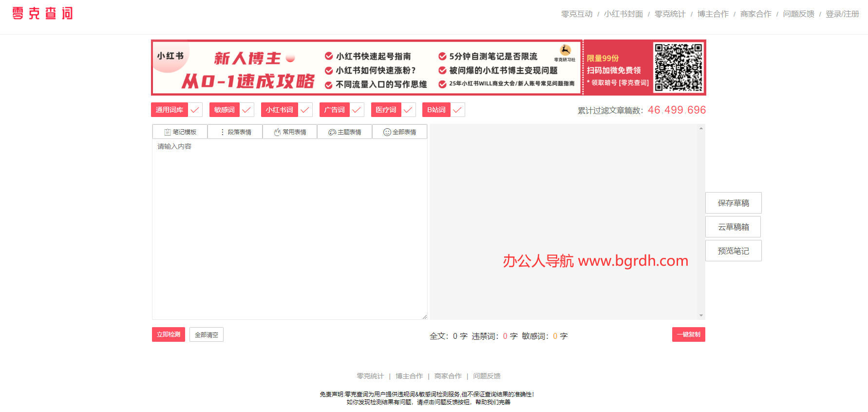868x412 pixels.
Task: Disable the 广告词 checkmark
Action: click(x=357, y=110)
